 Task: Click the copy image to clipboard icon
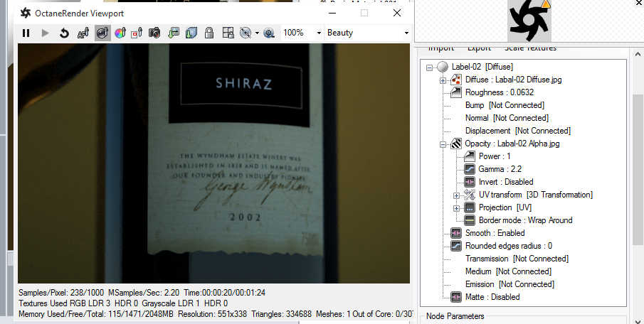(x=174, y=33)
